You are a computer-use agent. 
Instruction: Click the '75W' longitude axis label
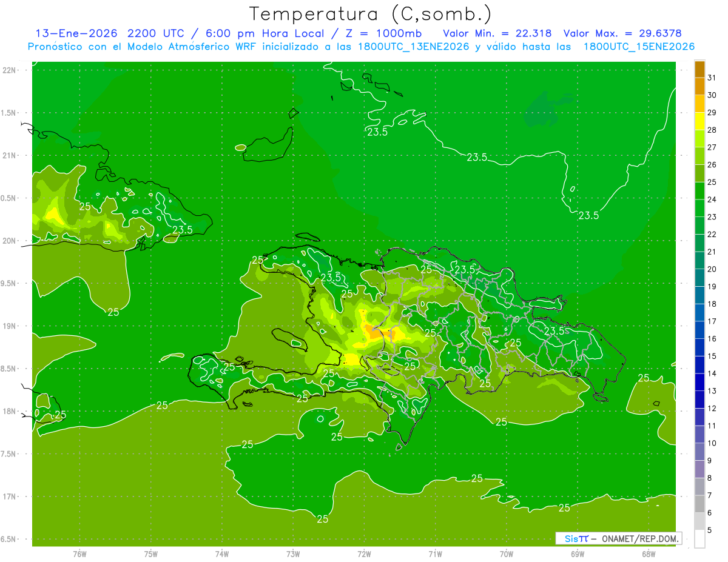point(151,554)
